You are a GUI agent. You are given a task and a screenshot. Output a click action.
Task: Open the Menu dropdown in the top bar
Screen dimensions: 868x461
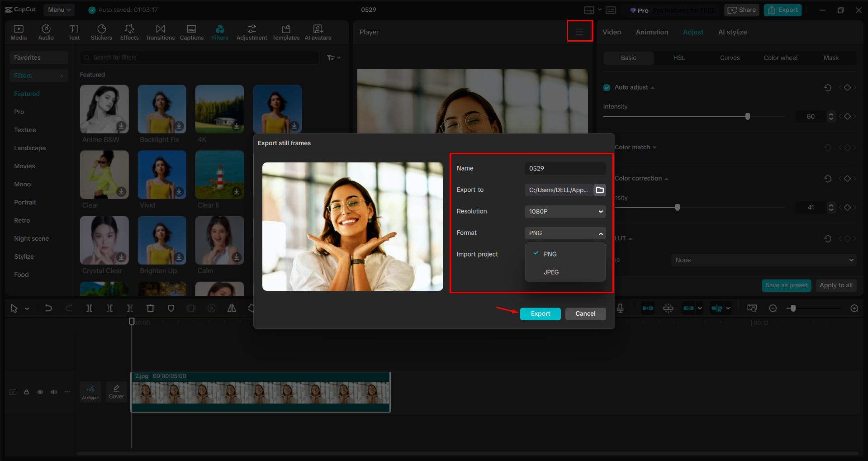click(x=59, y=10)
